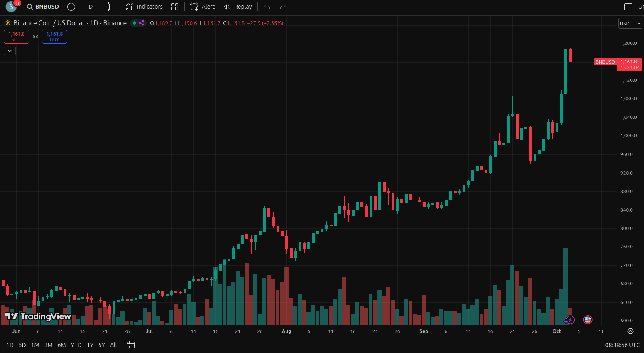This screenshot has height=353, width=644.
Task: Select the 6M date range
Action: coord(62,345)
